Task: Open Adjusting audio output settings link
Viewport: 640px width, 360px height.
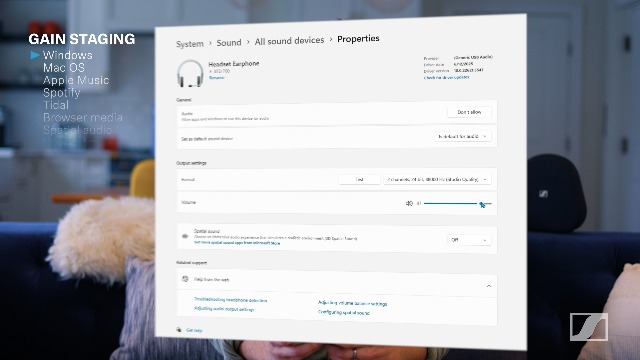Action: (224, 309)
